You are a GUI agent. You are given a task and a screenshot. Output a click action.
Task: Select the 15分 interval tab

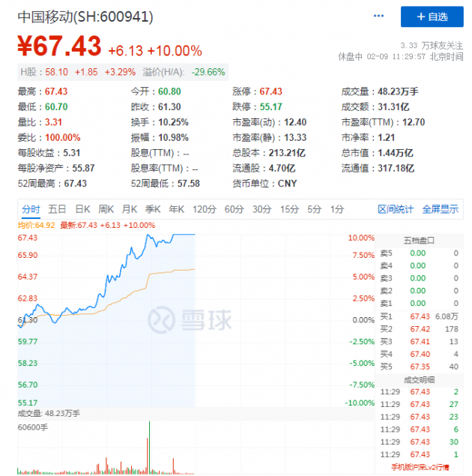click(x=289, y=209)
